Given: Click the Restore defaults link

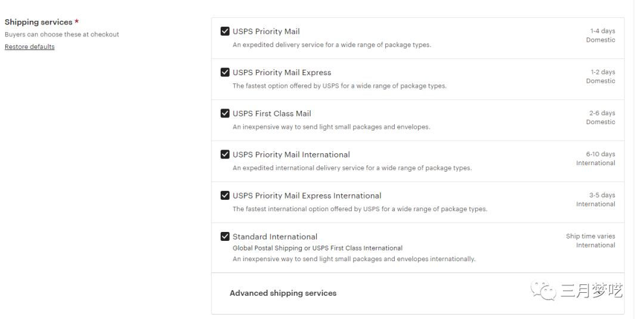Looking at the screenshot, I should coord(30,47).
